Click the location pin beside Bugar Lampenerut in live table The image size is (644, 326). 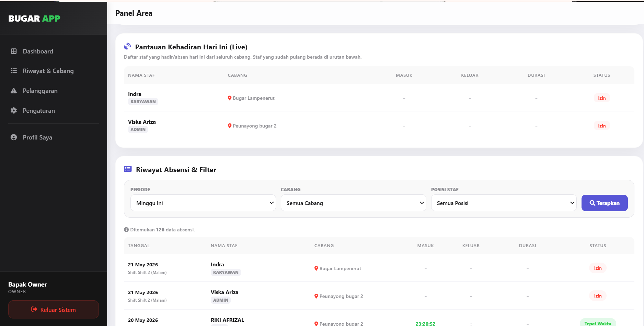coord(230,98)
